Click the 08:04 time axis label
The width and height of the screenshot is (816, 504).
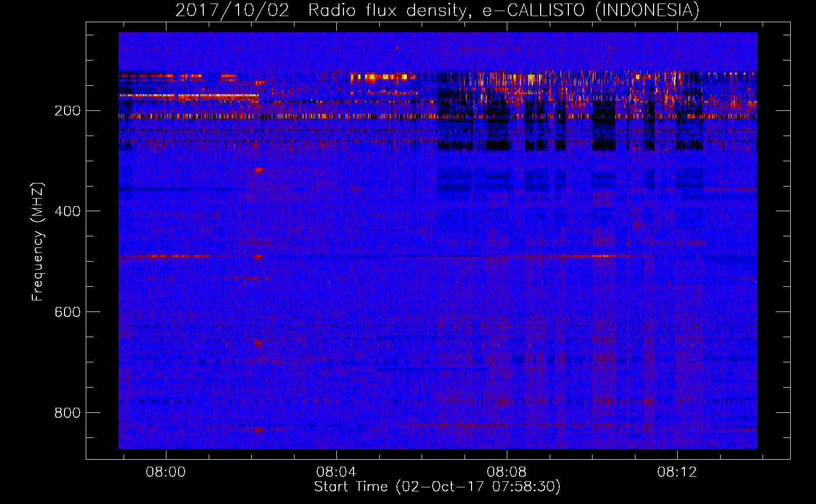point(336,472)
